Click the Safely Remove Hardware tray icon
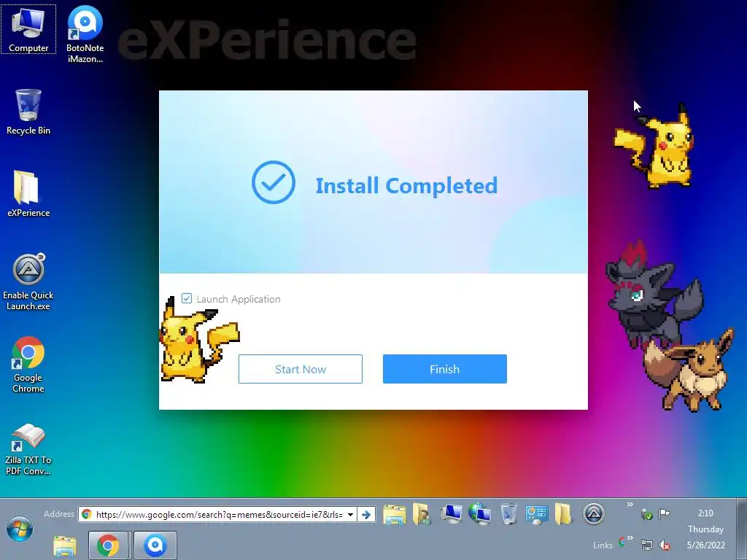This screenshot has height=560, width=747. [x=646, y=514]
